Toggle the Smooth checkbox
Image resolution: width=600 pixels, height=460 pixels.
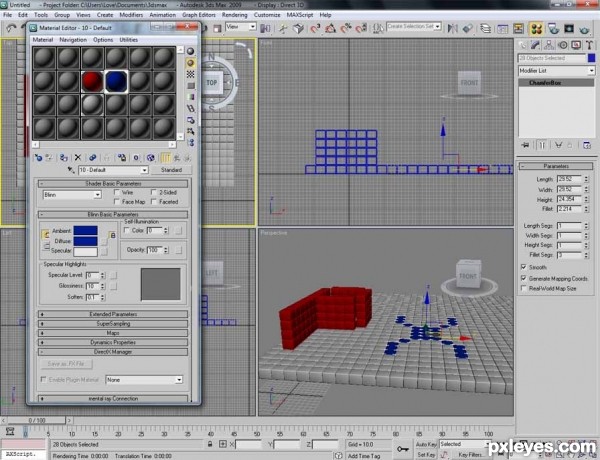tap(523, 267)
